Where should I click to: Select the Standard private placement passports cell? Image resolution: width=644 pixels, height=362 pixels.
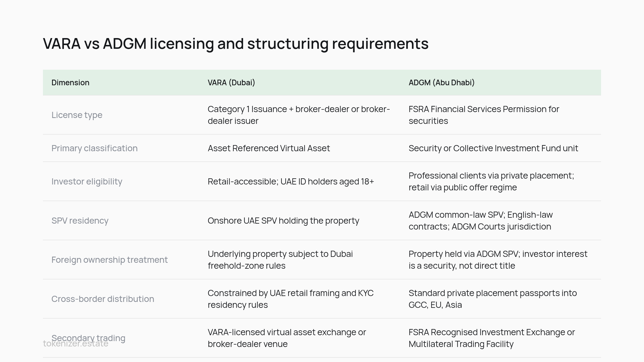tap(493, 299)
